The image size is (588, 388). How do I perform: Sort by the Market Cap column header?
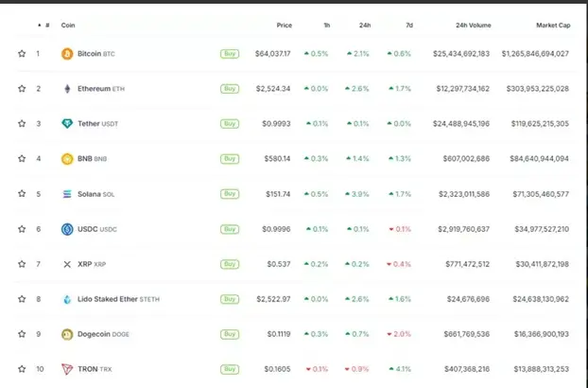point(553,26)
